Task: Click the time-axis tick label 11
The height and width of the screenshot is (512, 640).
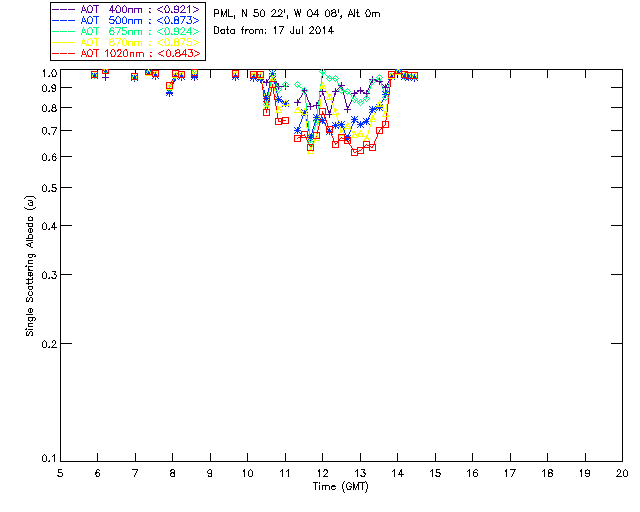Action: (285, 473)
